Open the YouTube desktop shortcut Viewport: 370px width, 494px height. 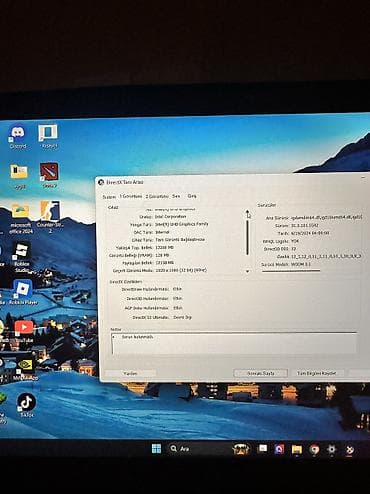(x=24, y=331)
